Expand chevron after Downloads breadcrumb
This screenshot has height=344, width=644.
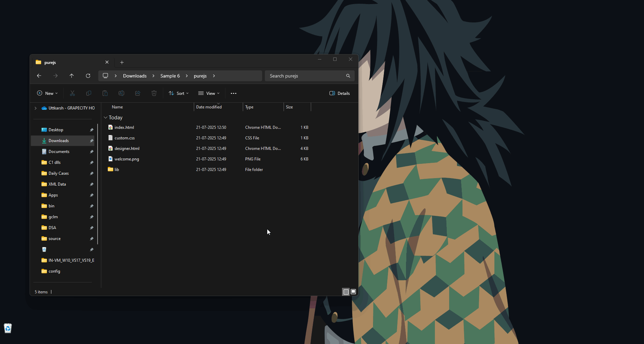[x=153, y=76]
